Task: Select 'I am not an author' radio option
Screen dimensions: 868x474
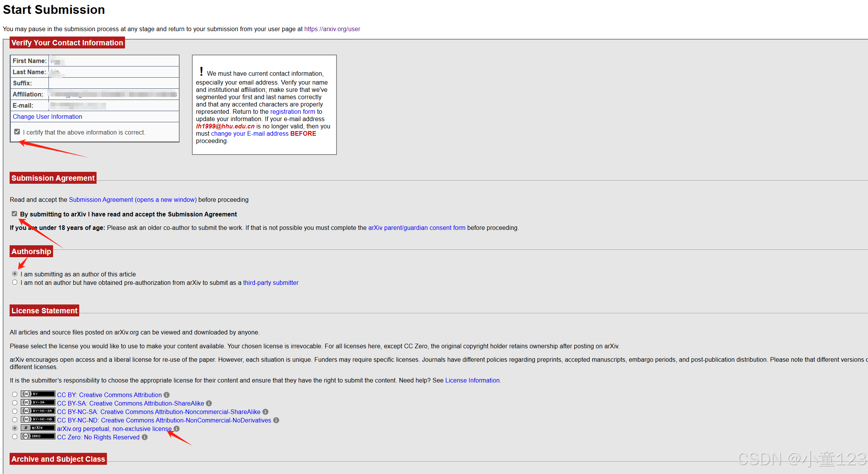Action: [15, 282]
